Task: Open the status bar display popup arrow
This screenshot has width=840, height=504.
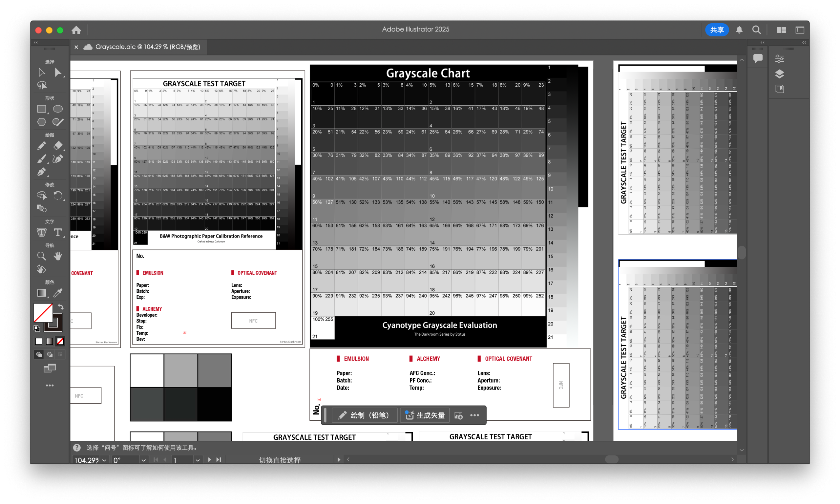Action: (x=339, y=459)
